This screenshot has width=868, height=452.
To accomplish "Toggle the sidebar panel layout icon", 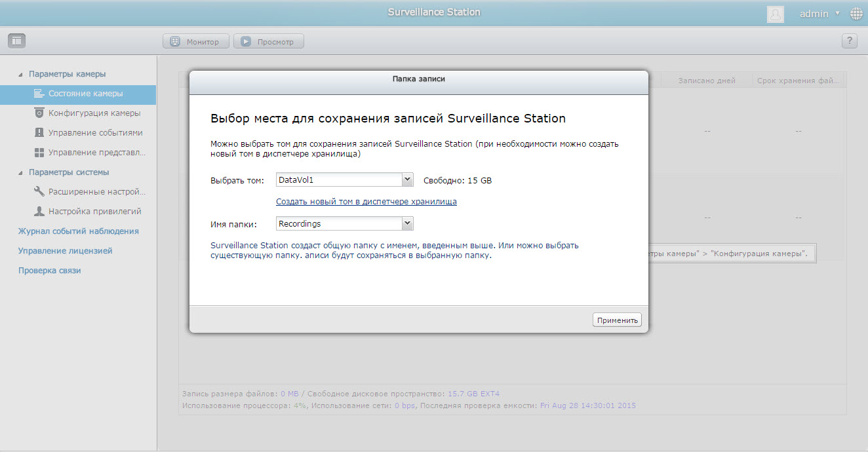I will click(x=16, y=41).
